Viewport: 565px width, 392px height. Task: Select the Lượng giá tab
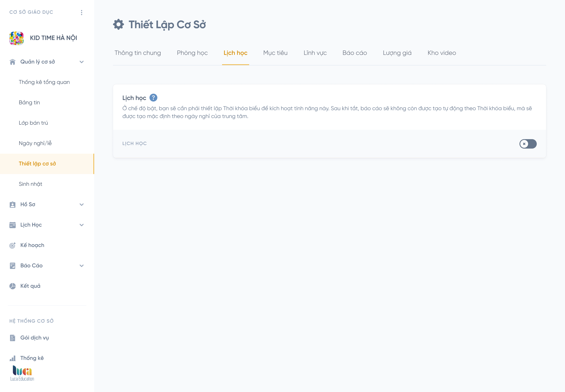(x=397, y=53)
